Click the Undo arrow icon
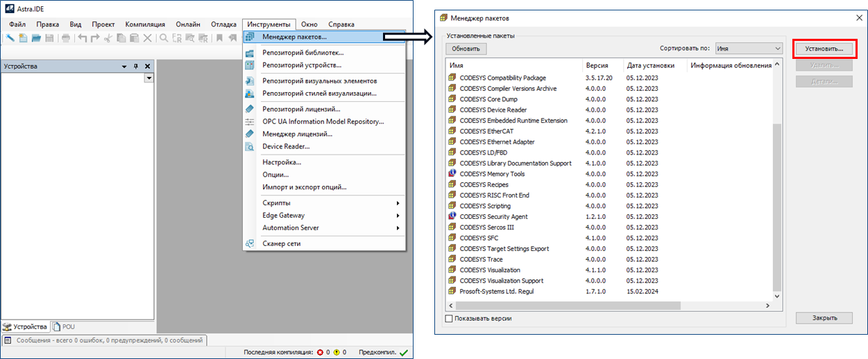This screenshot has width=868, height=359. [x=83, y=38]
